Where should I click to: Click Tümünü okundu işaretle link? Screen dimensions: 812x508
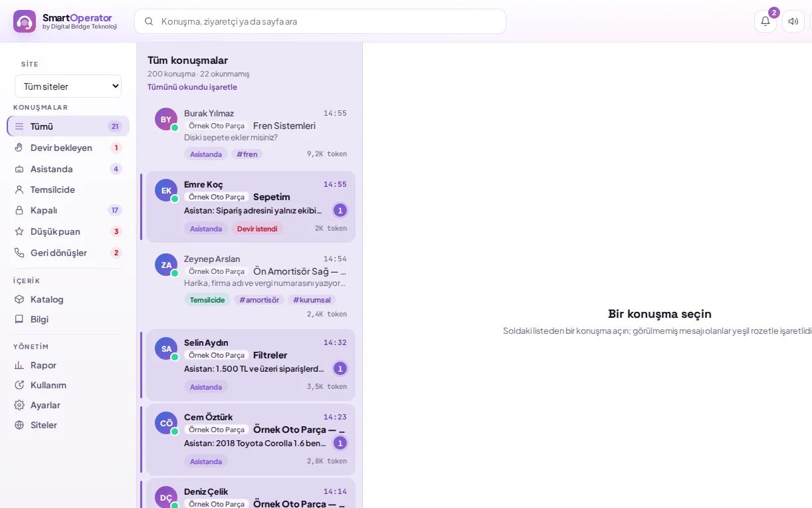(x=192, y=87)
